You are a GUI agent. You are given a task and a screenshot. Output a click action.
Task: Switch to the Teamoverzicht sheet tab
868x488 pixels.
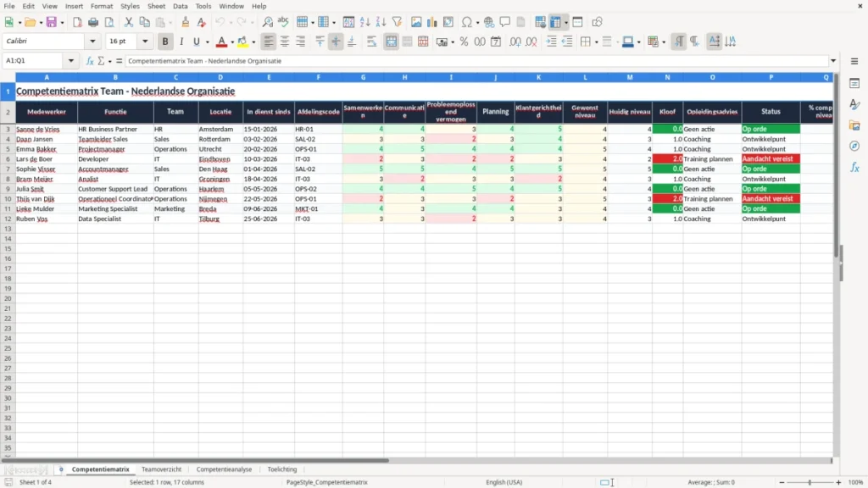click(161, 469)
